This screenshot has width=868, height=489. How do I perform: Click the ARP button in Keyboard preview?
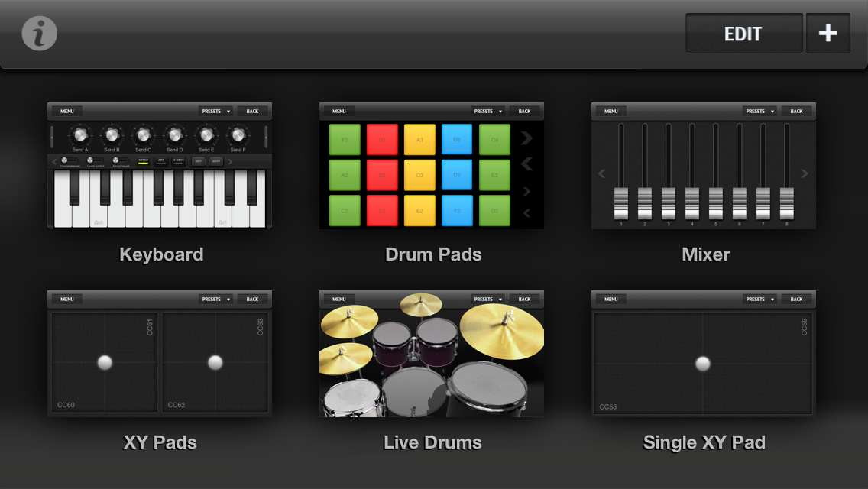[x=160, y=161]
